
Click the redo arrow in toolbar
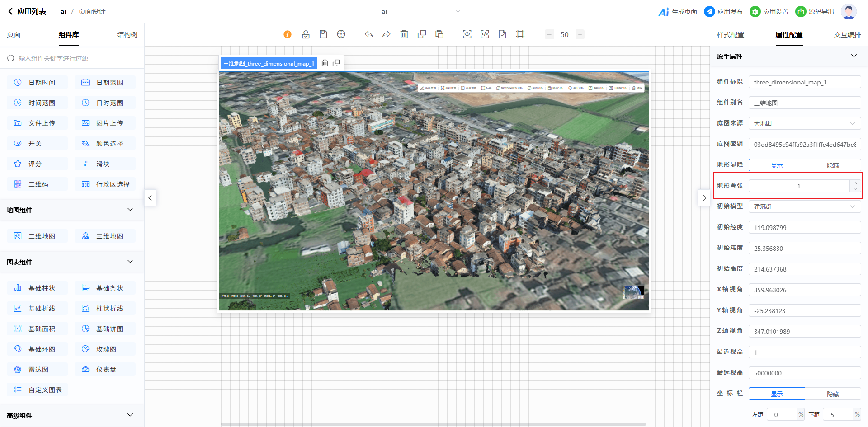(386, 34)
